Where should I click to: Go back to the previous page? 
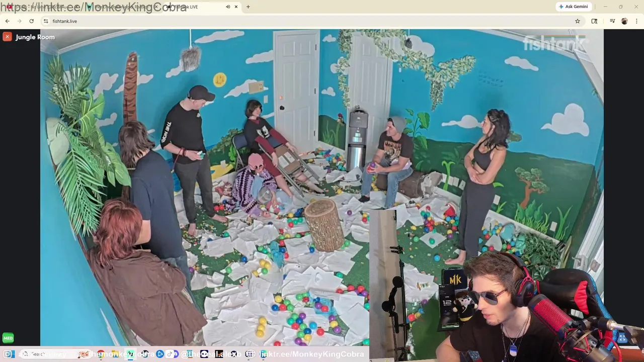[7, 21]
